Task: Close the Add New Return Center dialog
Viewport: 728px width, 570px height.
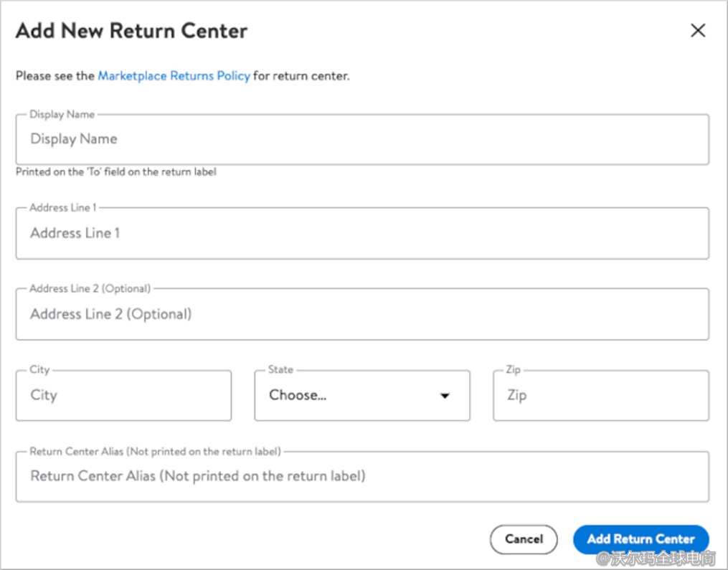Action: (697, 31)
